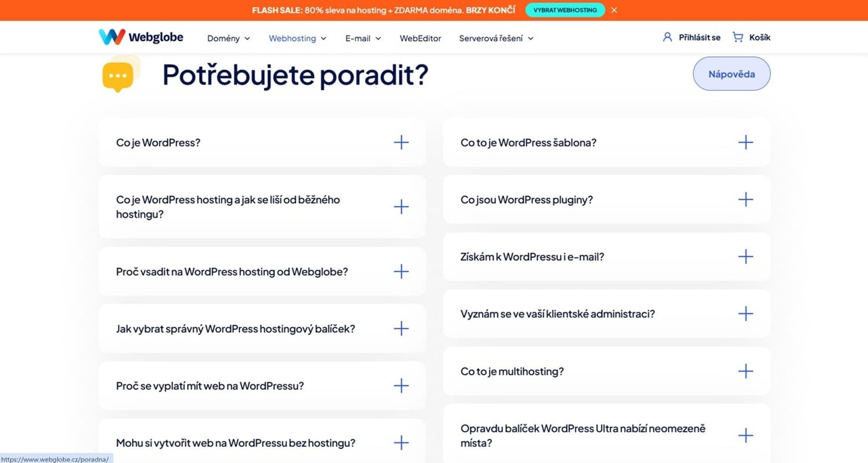Open the Košík link
868x463 pixels.
[x=760, y=38]
